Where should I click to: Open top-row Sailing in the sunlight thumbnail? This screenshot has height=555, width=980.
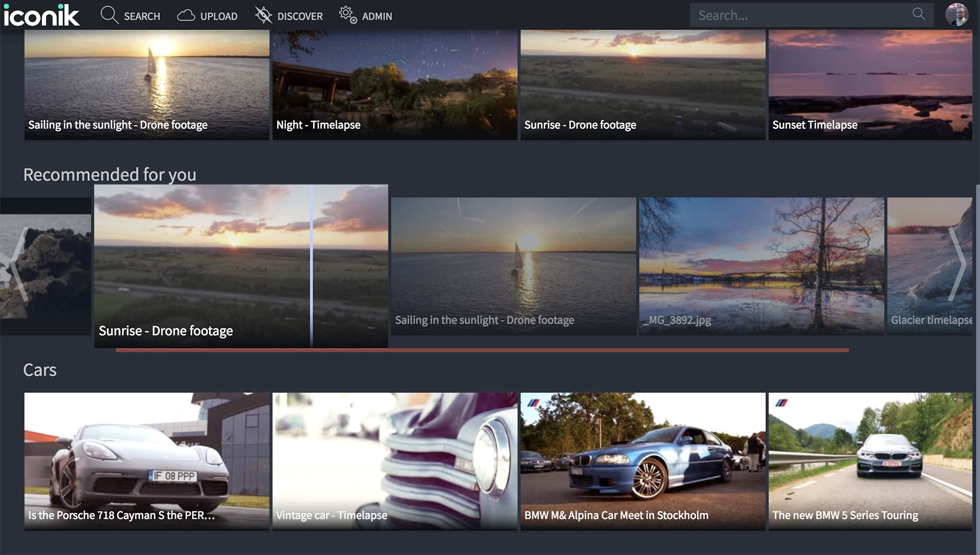point(147,84)
